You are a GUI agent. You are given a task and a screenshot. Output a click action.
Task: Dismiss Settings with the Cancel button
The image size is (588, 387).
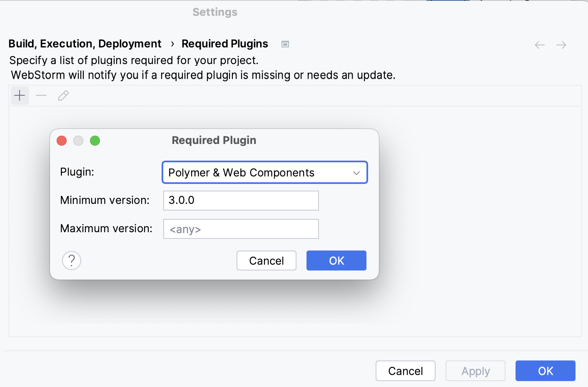tap(405, 371)
